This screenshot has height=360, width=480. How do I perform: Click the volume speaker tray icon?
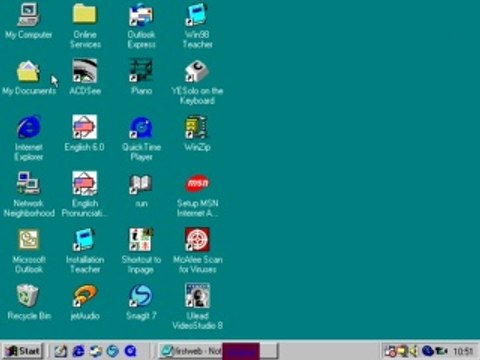point(414,351)
